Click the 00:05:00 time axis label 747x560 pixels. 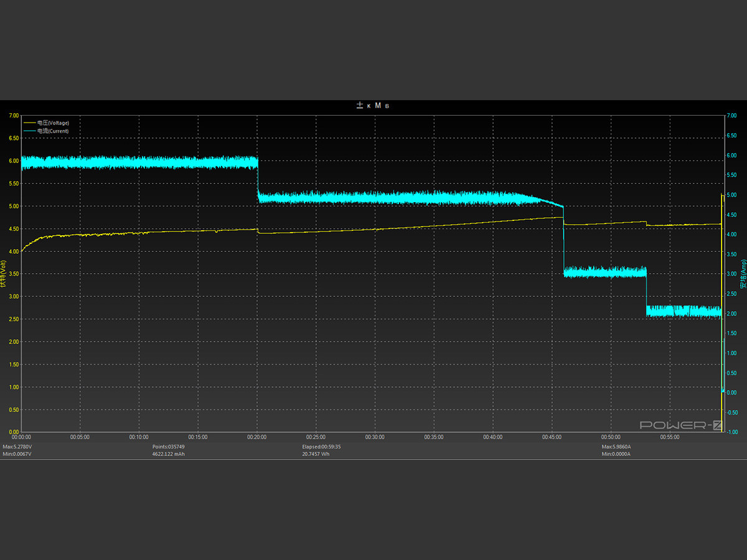click(80, 437)
